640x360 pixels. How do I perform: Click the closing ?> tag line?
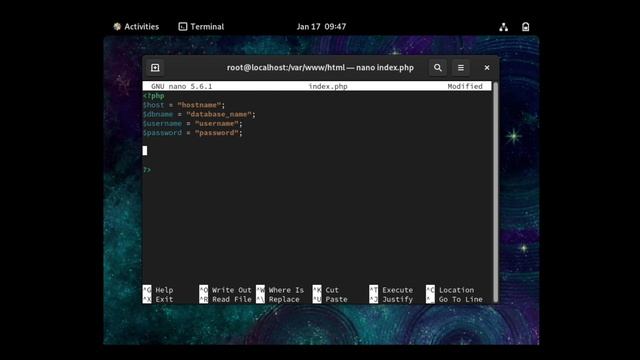(147, 170)
